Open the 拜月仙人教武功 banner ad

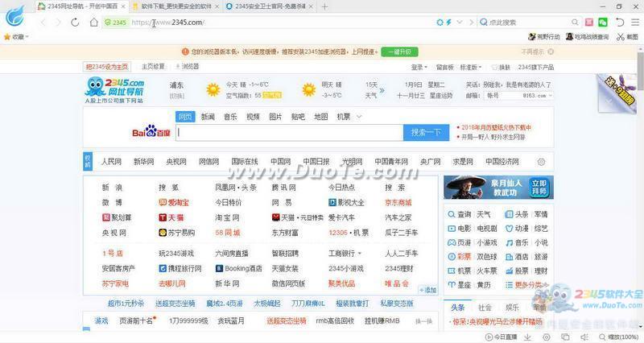click(x=498, y=188)
